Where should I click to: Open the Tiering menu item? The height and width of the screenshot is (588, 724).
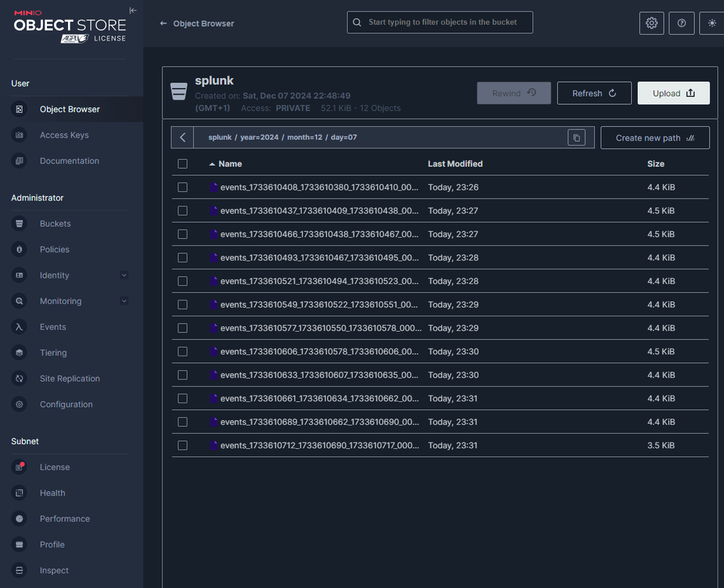point(53,353)
